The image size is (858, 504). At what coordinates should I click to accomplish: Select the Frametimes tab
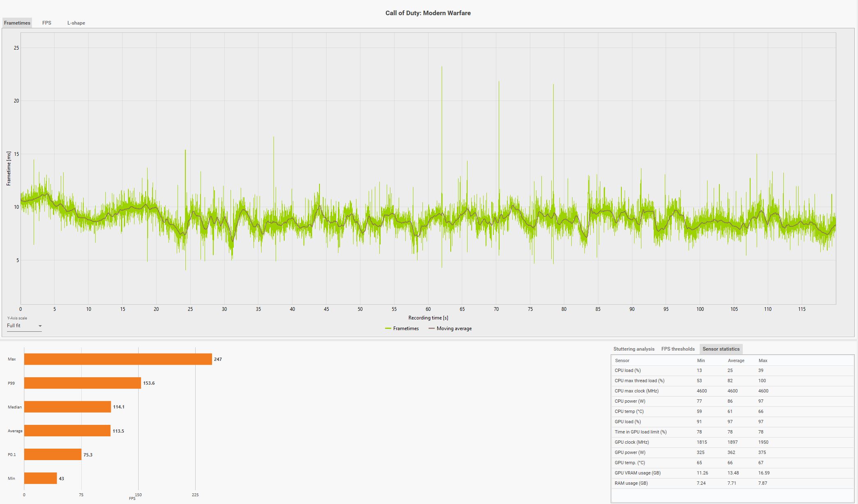point(17,23)
